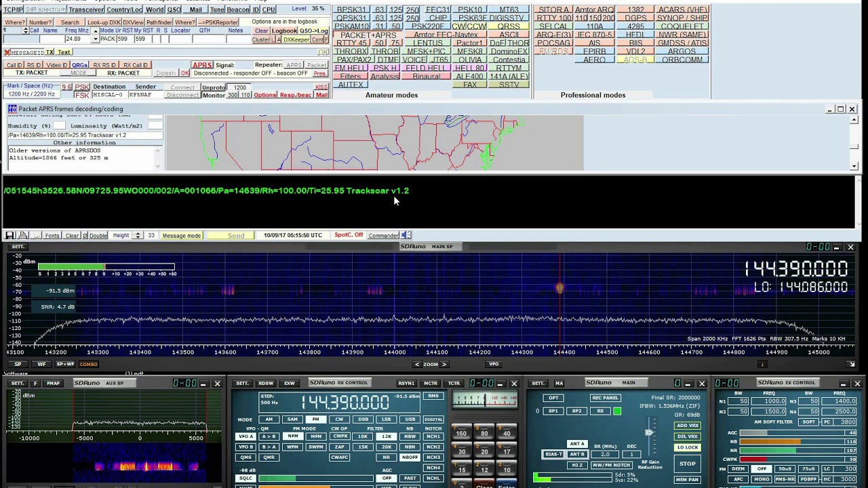Image resolution: width=868 pixels, height=488 pixels.
Task: Click the map panel scrollbar down arrow
Action: 854,166
